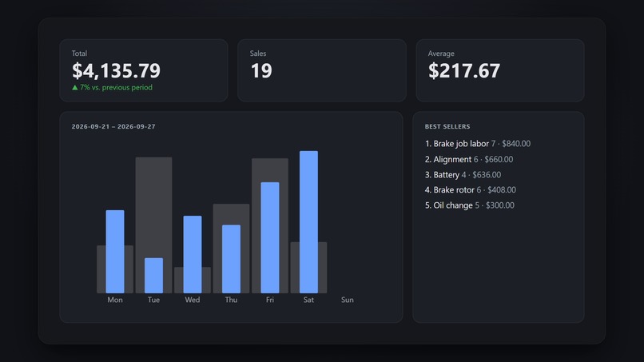
Task: Click the blue Saturday bar
Action: [308, 222]
